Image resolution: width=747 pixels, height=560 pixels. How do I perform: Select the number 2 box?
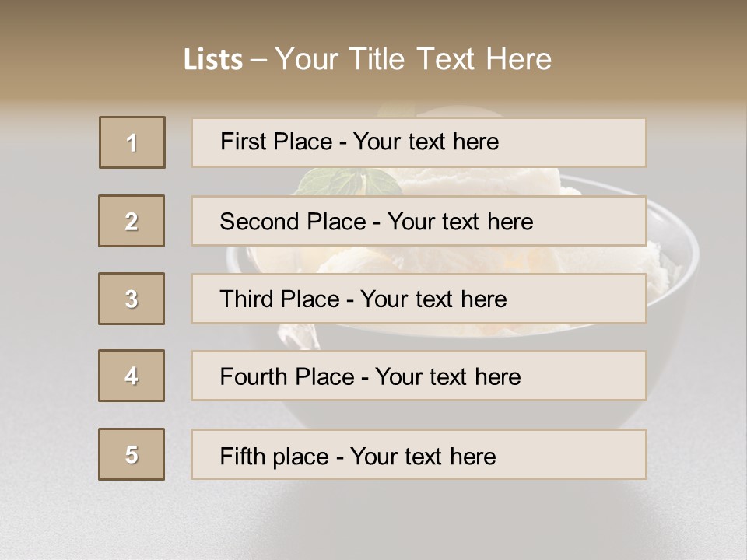pyautogui.click(x=132, y=221)
